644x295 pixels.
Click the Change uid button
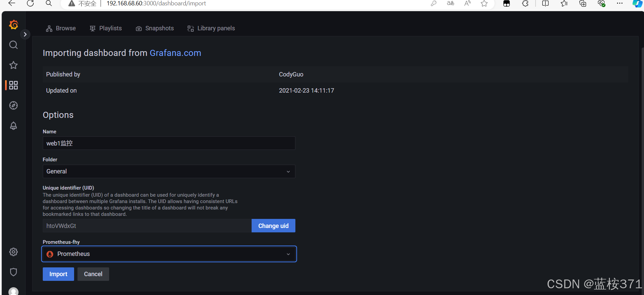click(x=273, y=226)
